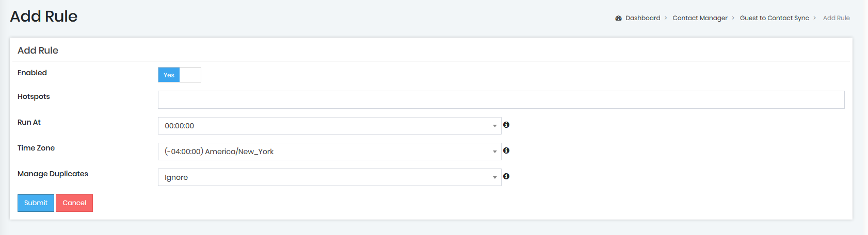Click the Dashboard gauge icon in breadcrumb
868x235 pixels.
pyautogui.click(x=618, y=18)
